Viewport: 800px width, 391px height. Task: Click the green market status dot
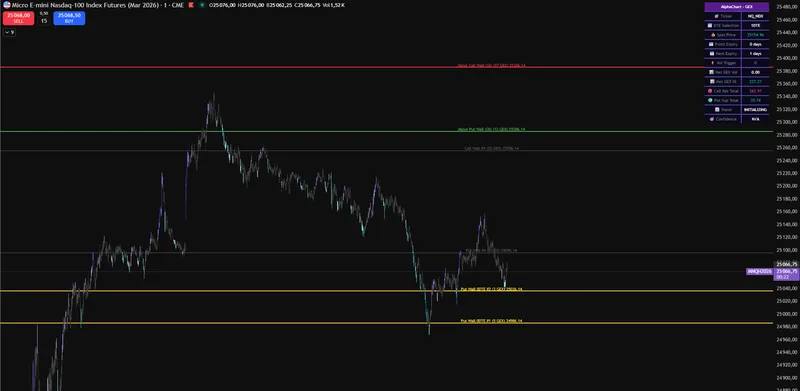pyautogui.click(x=202, y=5)
